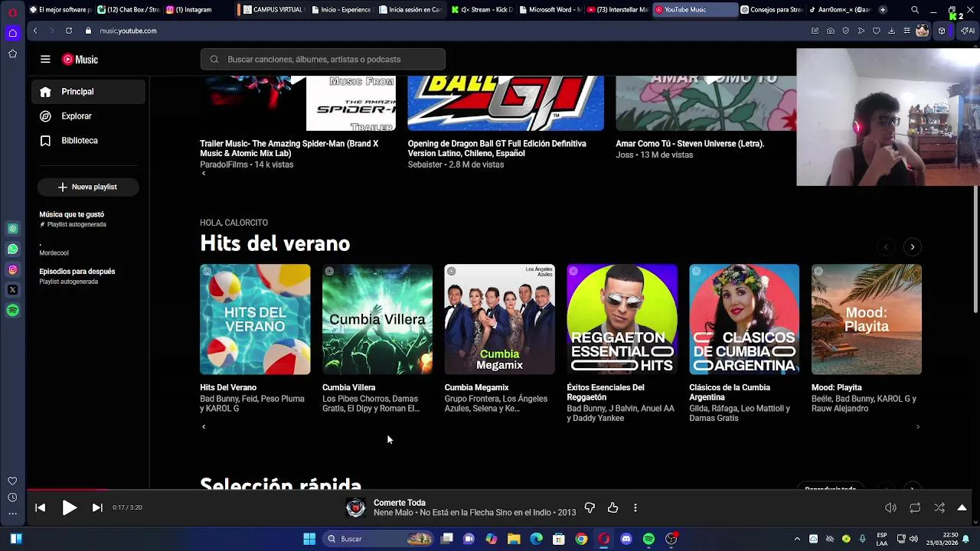Open Opera sidebar three-dot settings
Viewport: 980px width, 551px height.
[x=12, y=514]
